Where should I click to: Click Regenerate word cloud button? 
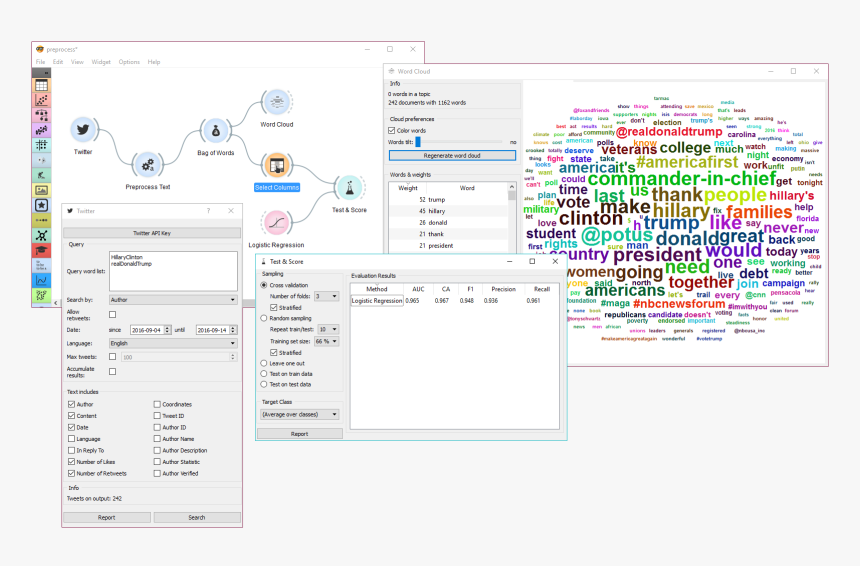pyautogui.click(x=452, y=156)
